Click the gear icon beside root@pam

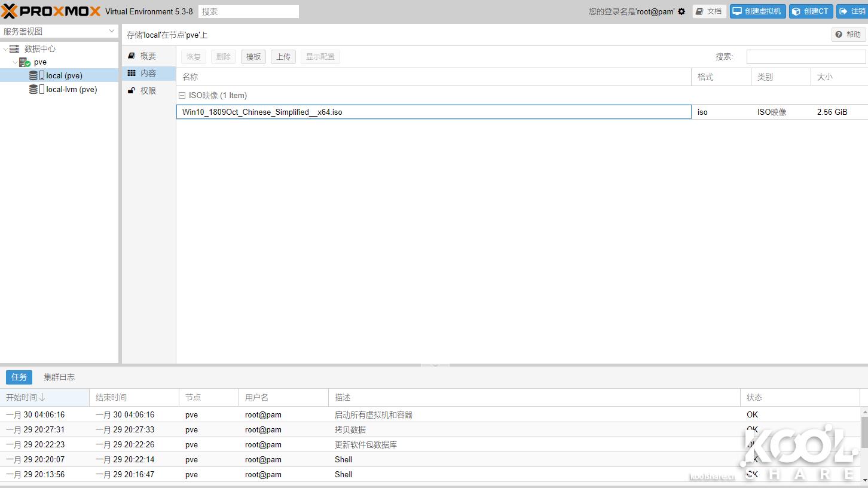[681, 11]
